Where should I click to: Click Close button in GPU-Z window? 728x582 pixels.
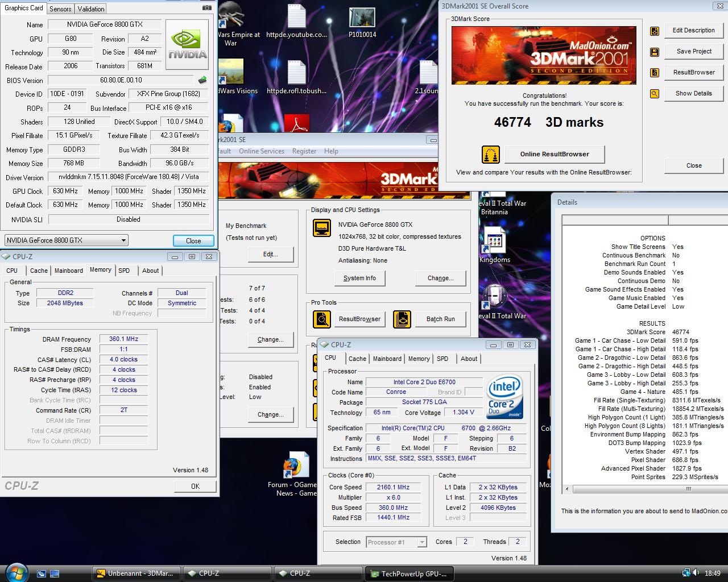[193, 240]
